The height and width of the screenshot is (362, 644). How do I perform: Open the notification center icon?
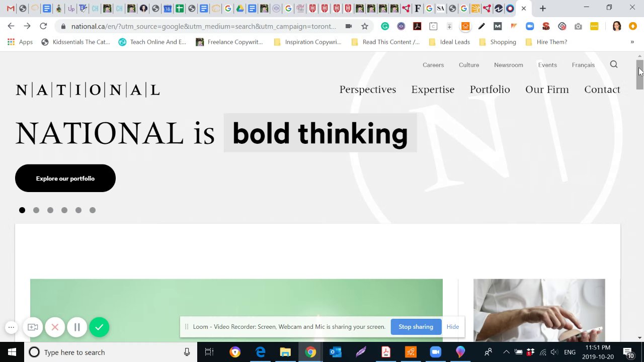tap(628, 352)
